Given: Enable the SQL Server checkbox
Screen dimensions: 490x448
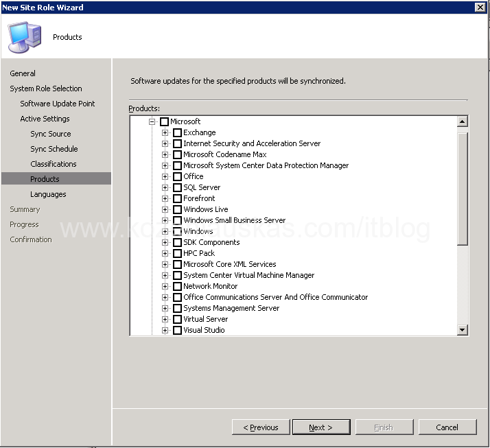Looking at the screenshot, I should [x=177, y=187].
